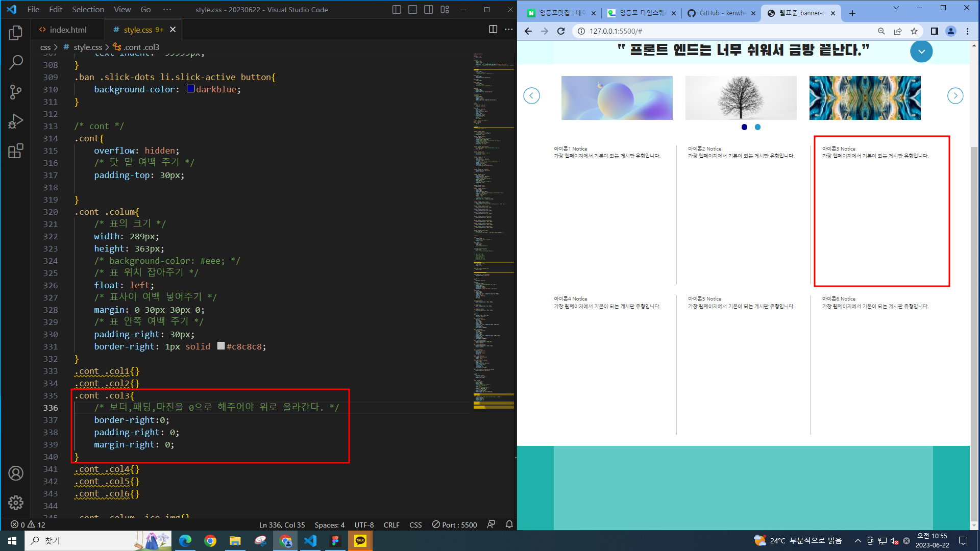
Task: Open the Extensions view
Action: point(16,151)
